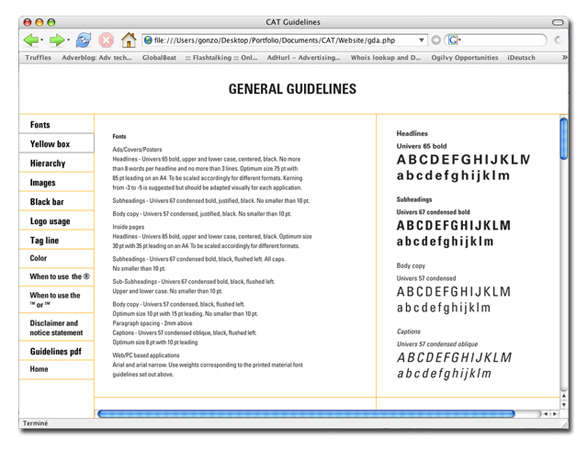
Task: Open Disclaimer and notice statement item
Action: coord(56,327)
